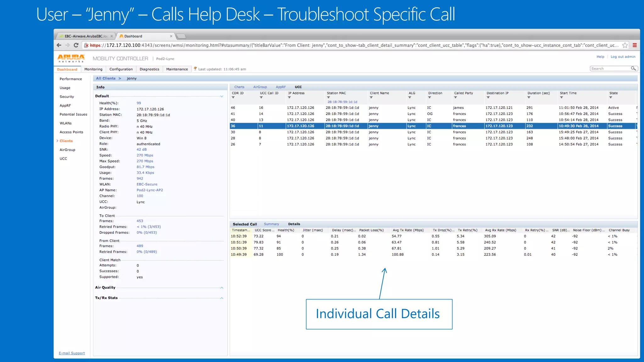Screen dimensions: 644x362
Task: Open the Dashboard main tab
Action: pyautogui.click(x=67, y=69)
